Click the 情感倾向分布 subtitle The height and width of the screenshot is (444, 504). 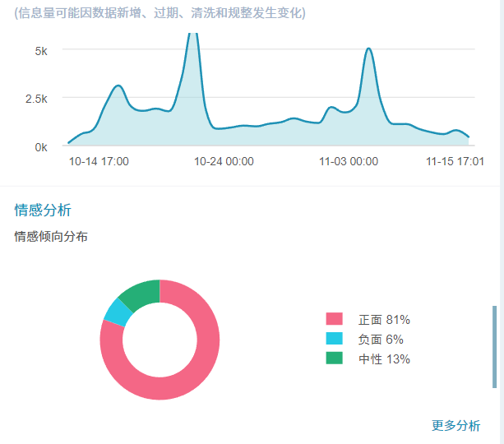tap(51, 237)
